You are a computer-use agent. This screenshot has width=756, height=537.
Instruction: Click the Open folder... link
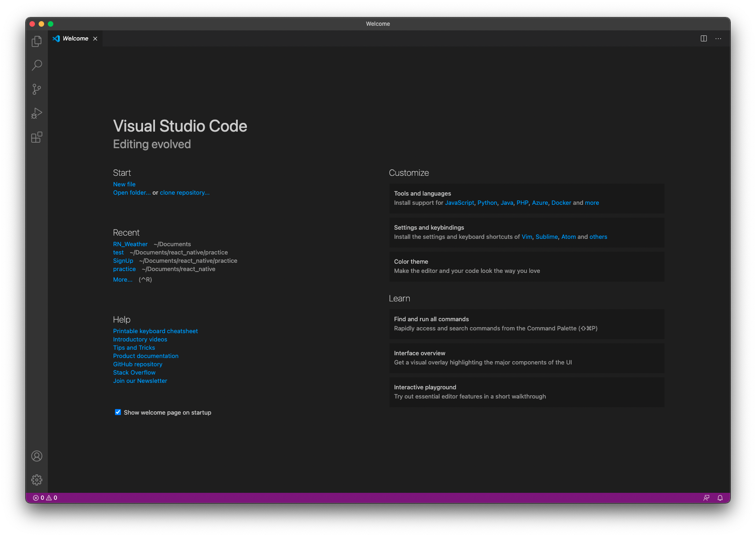pyautogui.click(x=132, y=193)
